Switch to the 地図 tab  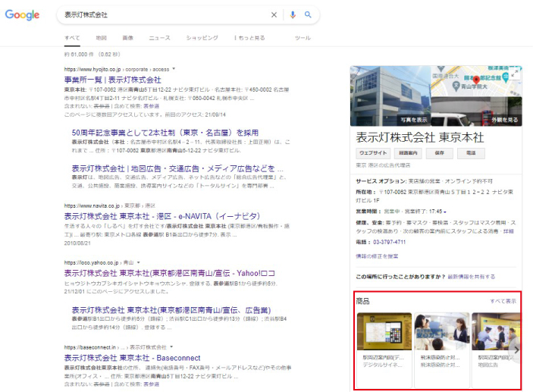(x=102, y=38)
